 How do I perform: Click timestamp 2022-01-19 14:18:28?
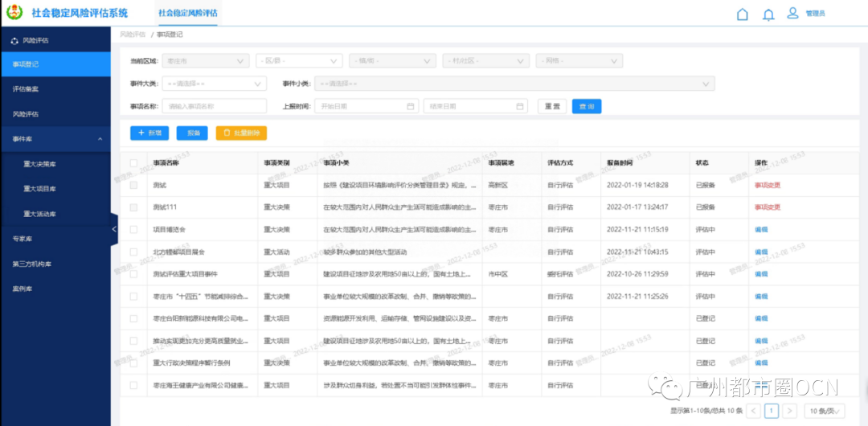[x=637, y=185]
